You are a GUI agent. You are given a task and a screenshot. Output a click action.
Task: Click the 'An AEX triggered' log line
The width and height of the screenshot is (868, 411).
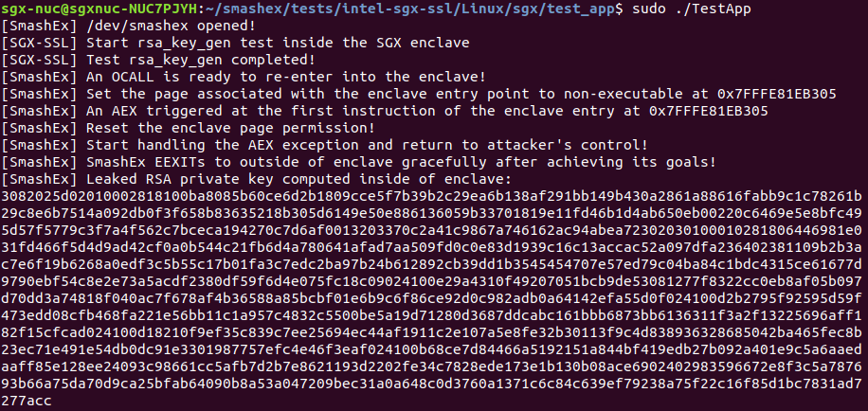379,111
